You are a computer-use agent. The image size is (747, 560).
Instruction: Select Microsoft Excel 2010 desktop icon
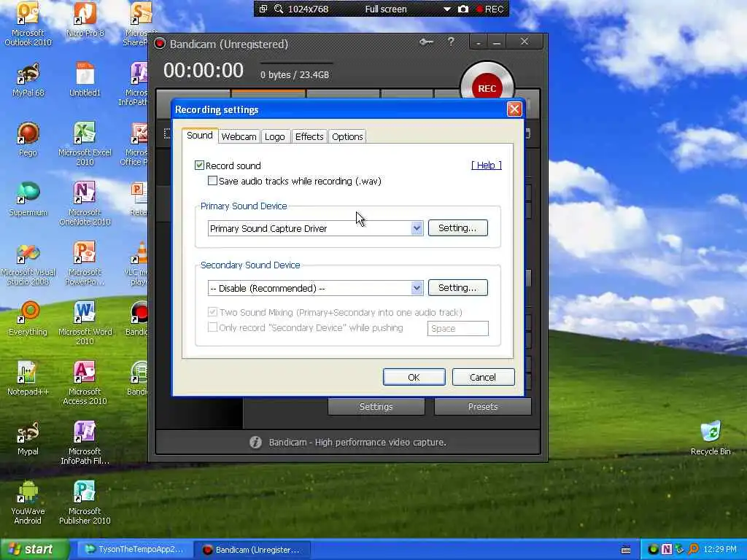pyautogui.click(x=85, y=144)
